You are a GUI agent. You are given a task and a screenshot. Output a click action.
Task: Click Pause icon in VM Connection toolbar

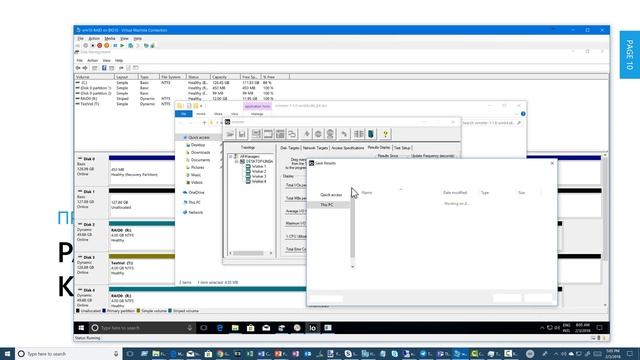tap(115, 46)
